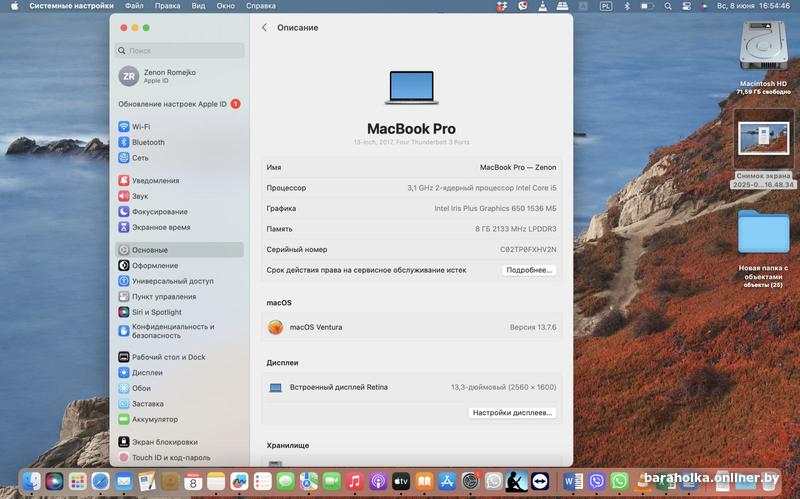Open the Окно menu
Screen dimensions: 800x499
click(226, 6)
